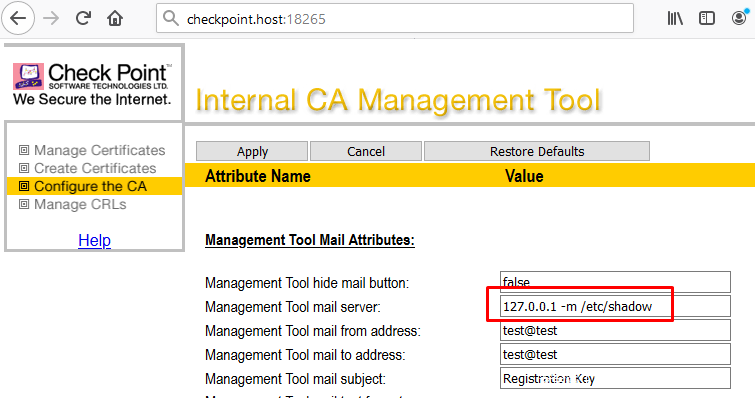Click the Cancel button
The width and height of the screenshot is (755, 398).
[366, 151]
